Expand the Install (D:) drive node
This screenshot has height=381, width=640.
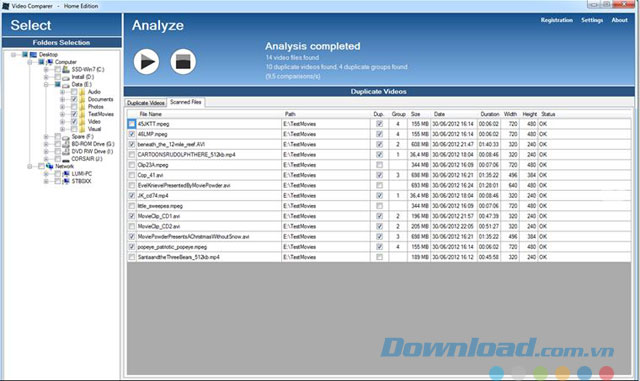click(x=46, y=77)
